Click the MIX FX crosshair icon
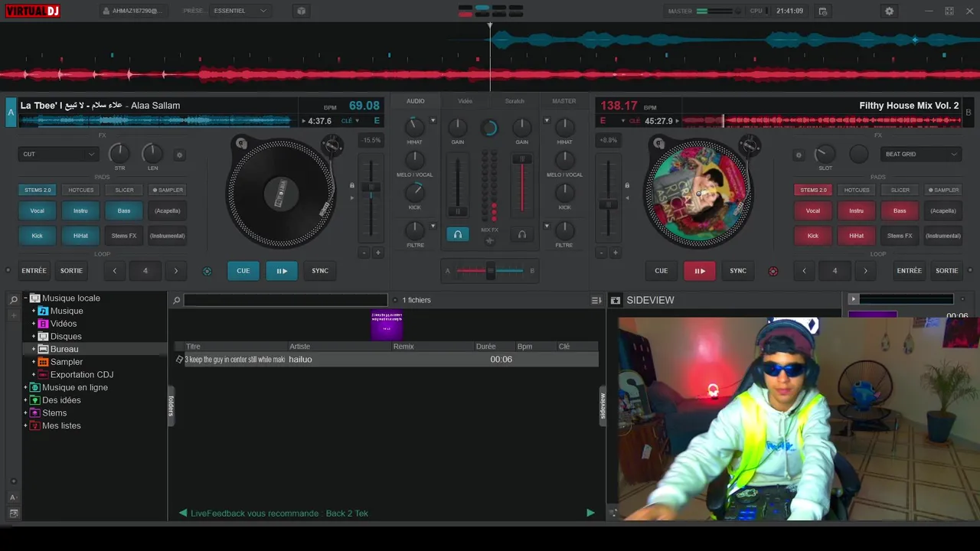The image size is (980, 551). pos(490,241)
